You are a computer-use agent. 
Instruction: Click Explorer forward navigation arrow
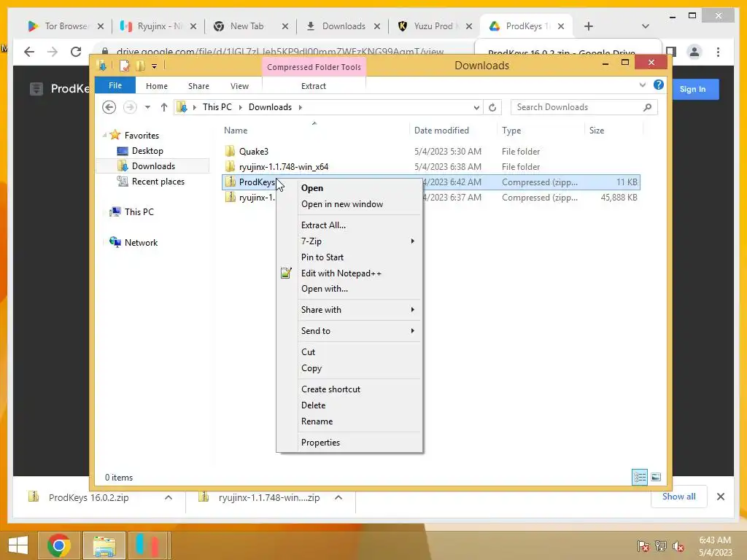(130, 107)
